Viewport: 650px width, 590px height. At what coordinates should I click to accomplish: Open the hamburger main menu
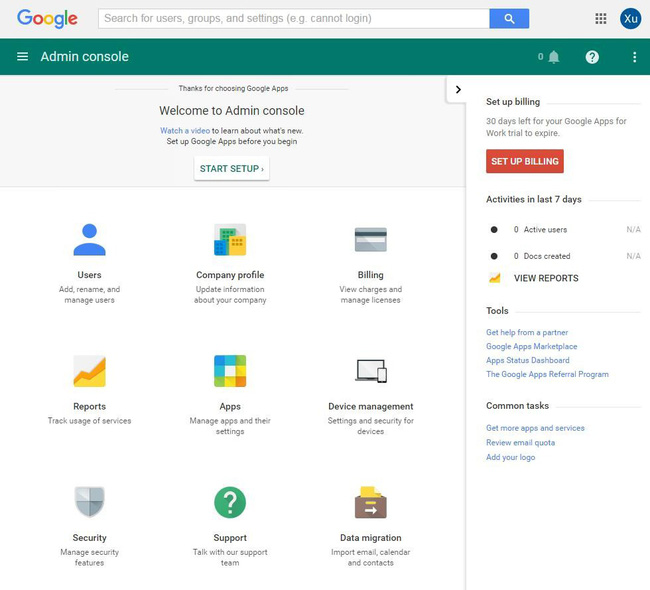pyautogui.click(x=22, y=56)
